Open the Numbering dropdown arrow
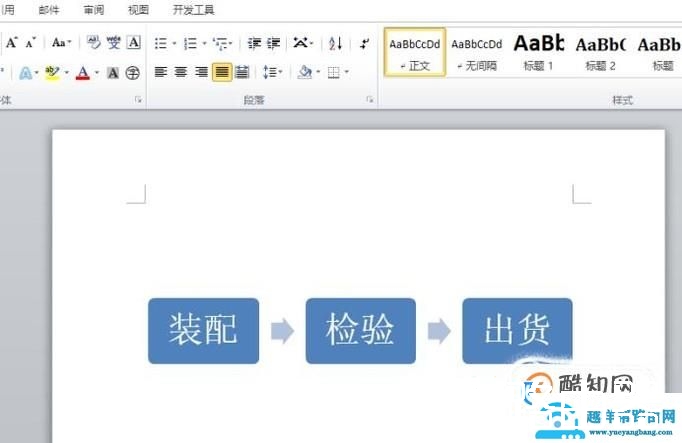This screenshot has width=682, height=443. [x=204, y=43]
